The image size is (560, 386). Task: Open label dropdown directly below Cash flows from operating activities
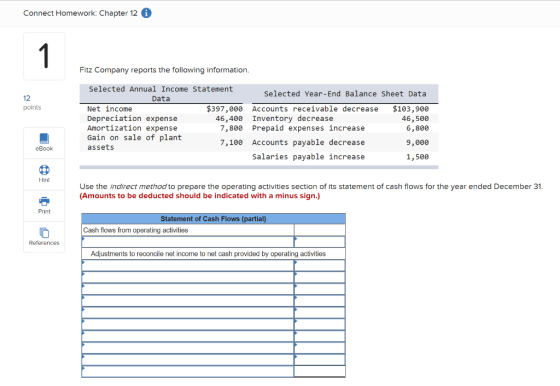(x=188, y=242)
